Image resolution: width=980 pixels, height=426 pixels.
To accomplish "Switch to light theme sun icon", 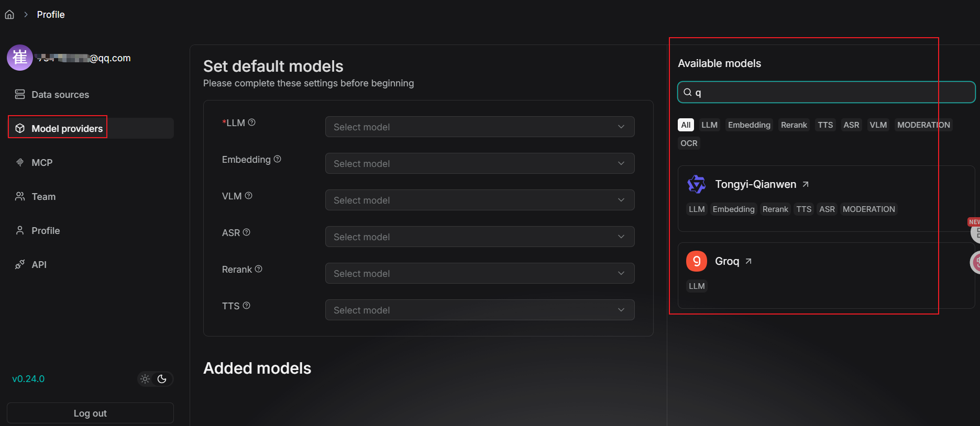I will 145,379.
